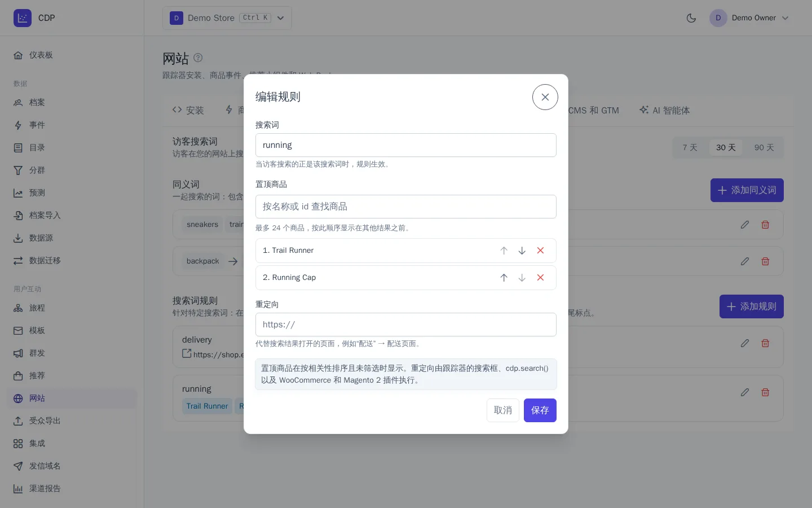812x508 pixels.
Task: Edit the delivery search rule
Action: pos(745,343)
